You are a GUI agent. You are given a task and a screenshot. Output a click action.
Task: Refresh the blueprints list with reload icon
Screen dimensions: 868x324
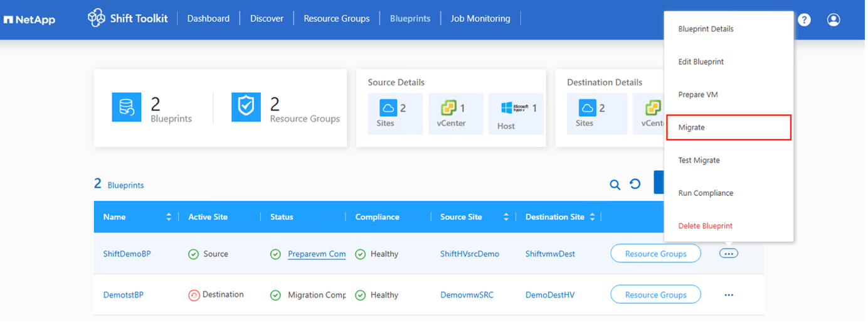tap(635, 184)
